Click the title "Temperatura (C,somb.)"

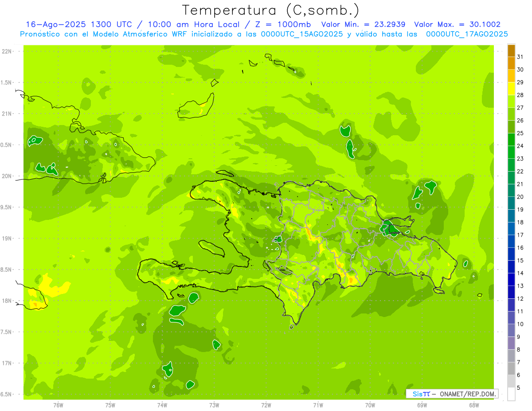(270, 10)
